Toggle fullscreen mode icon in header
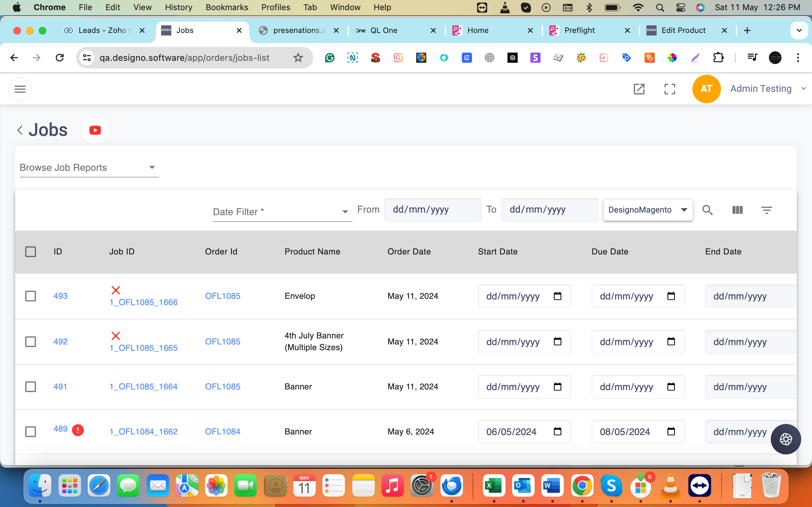The height and width of the screenshot is (507, 812). (670, 89)
